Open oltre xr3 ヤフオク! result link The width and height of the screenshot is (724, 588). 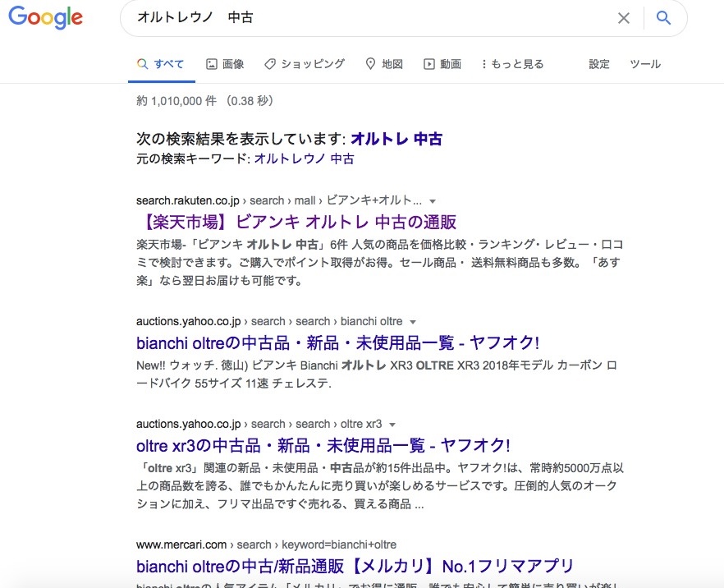tap(323, 445)
